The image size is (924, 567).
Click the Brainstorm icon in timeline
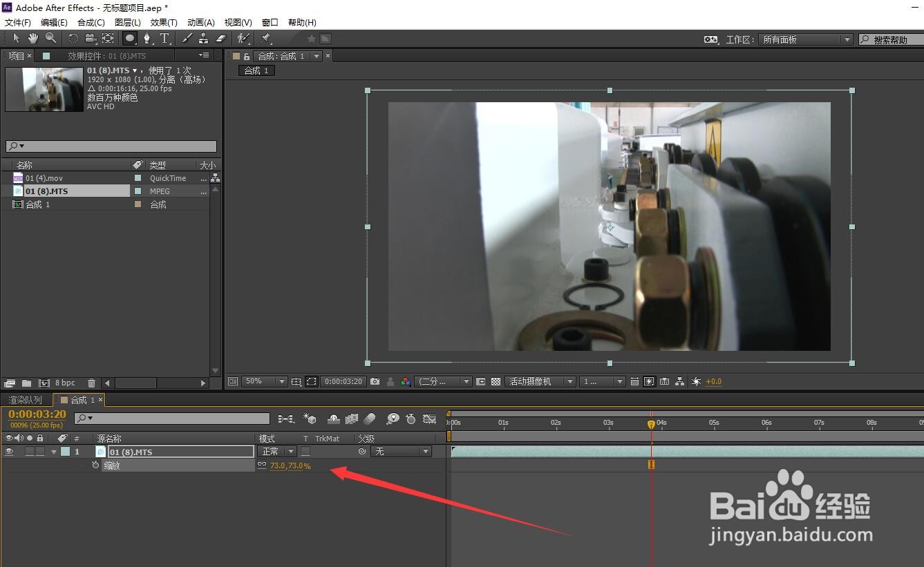tap(393, 419)
